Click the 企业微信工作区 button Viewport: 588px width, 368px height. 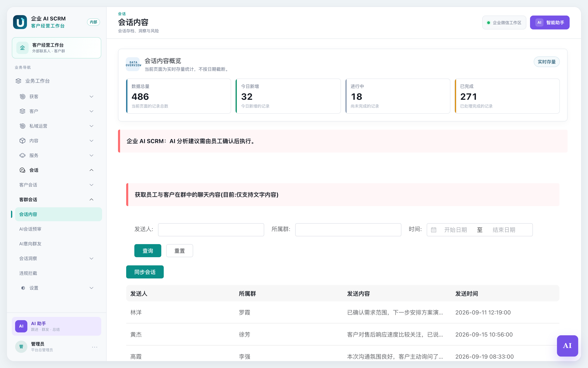(x=504, y=23)
